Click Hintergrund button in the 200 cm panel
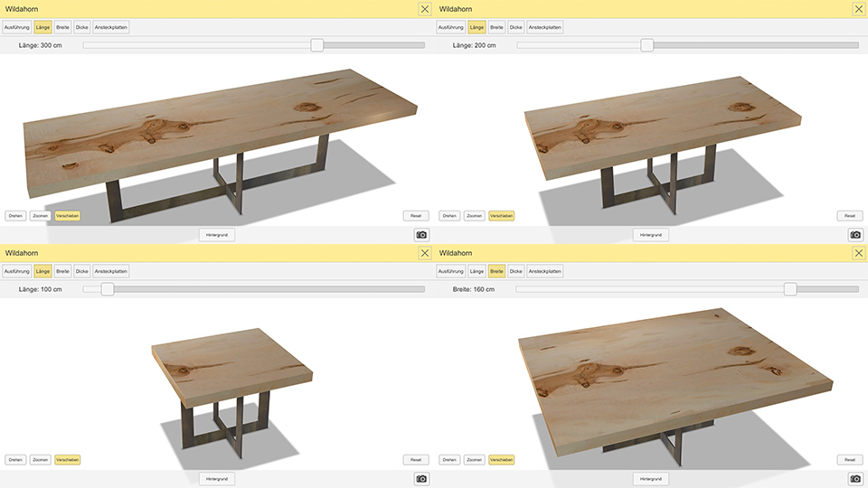868x488 pixels. [651, 235]
